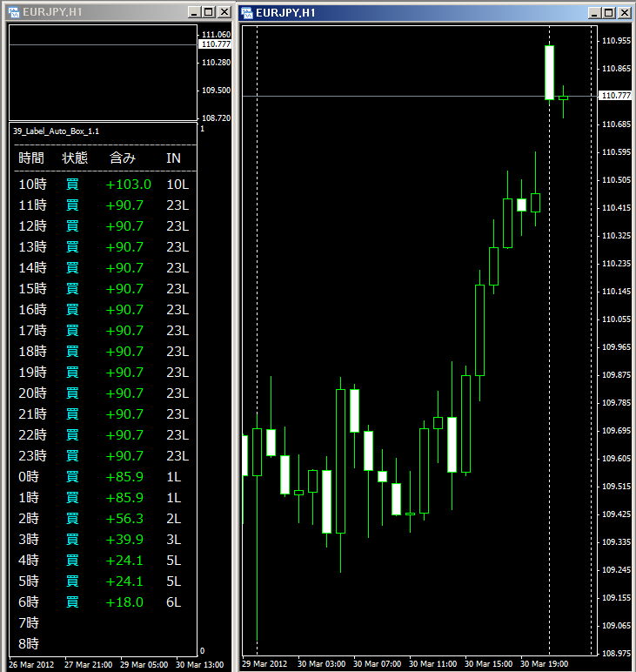This screenshot has width=636, height=672.
Task: Click the 29 Mar 2012 date on right chart
Action: [x=264, y=663]
